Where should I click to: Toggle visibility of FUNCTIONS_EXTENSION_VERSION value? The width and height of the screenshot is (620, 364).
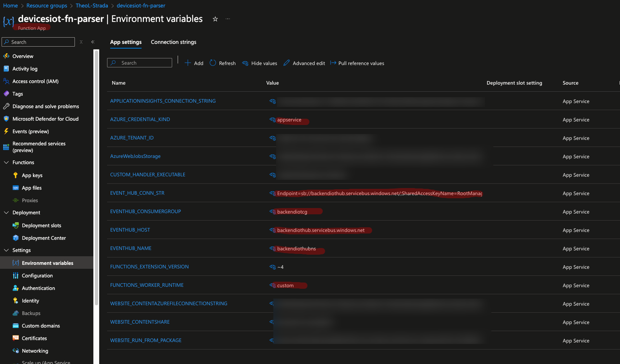[x=273, y=267]
